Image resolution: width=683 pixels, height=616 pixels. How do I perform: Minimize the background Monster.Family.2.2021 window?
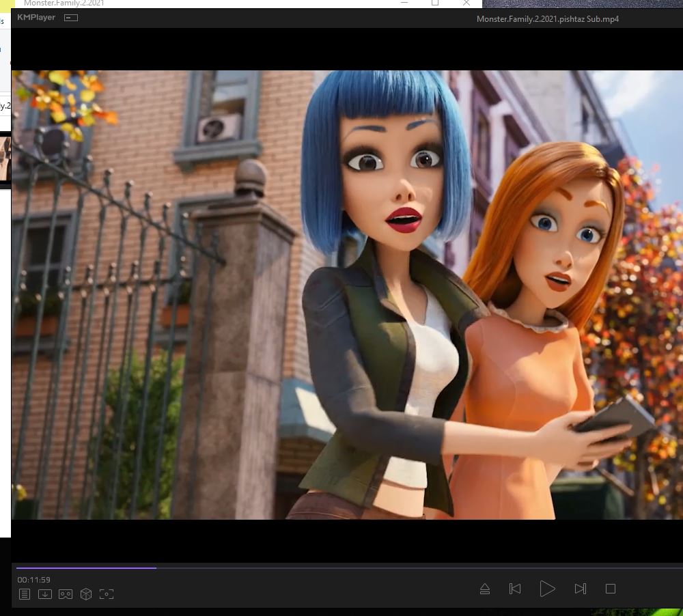click(404, 3)
